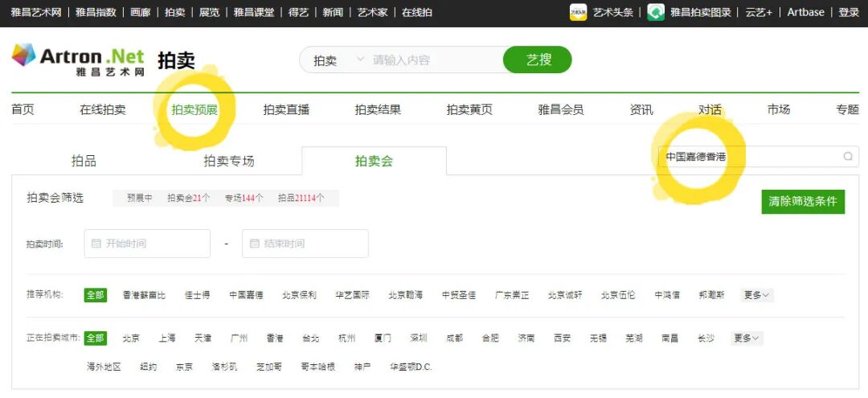The height and width of the screenshot is (398, 868).
Task: Open 艺术家 in the top bar
Action: [x=373, y=12]
